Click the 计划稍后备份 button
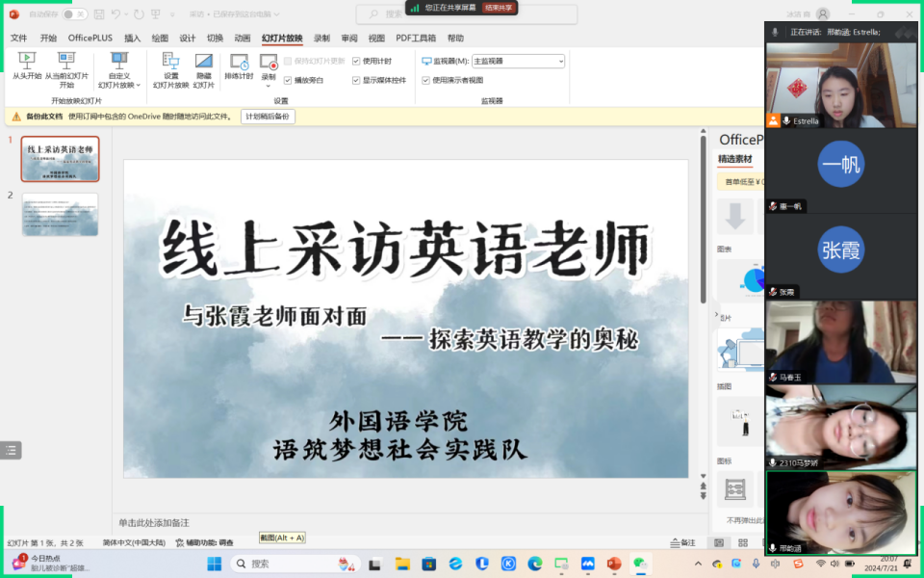 [x=269, y=117]
